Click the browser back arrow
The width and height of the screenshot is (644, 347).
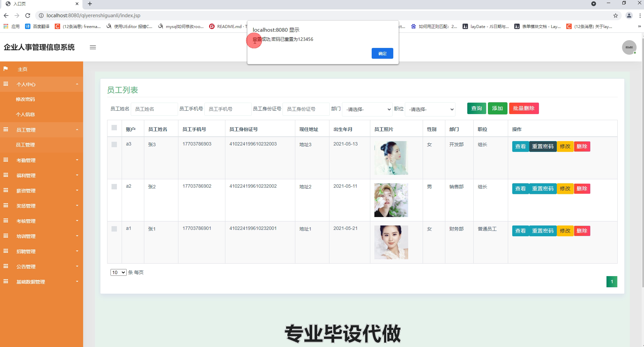(x=6, y=16)
